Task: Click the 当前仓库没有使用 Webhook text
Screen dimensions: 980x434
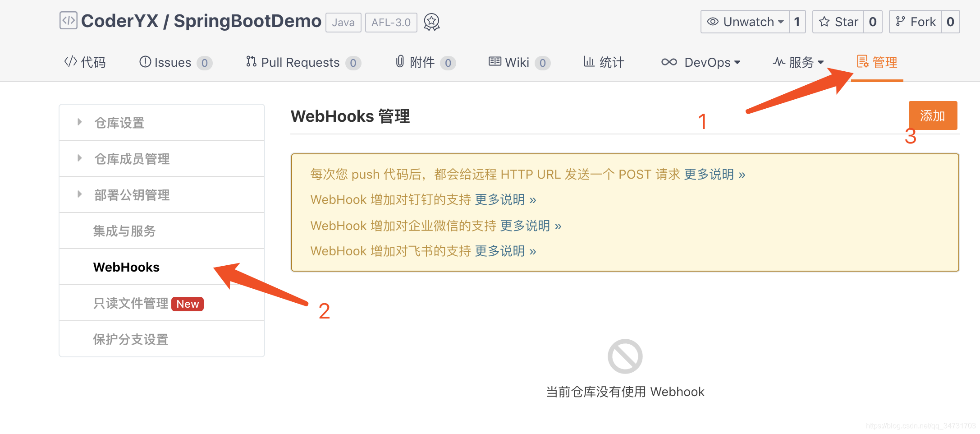Action: click(625, 392)
